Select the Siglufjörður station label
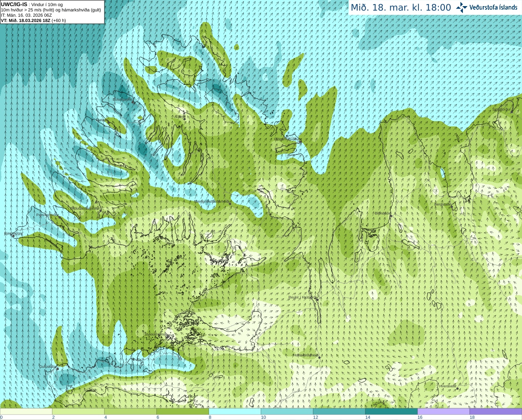The image size is (522, 420). [x=501, y=109]
